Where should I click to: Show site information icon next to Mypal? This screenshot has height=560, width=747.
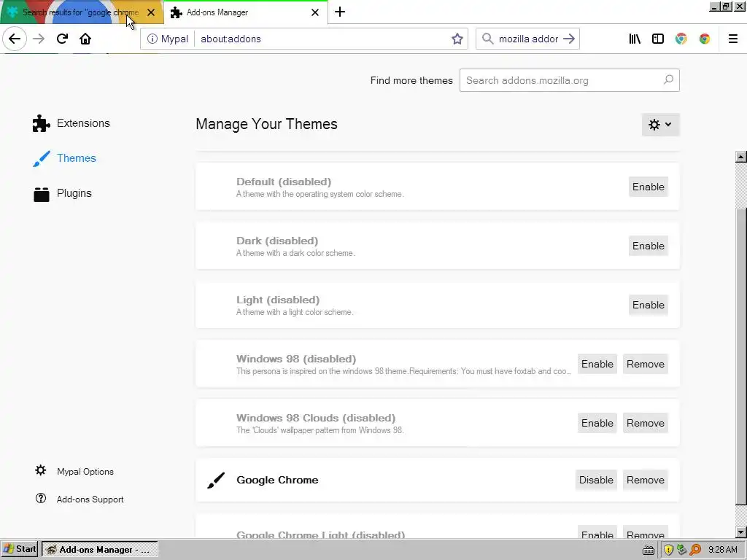pos(152,39)
